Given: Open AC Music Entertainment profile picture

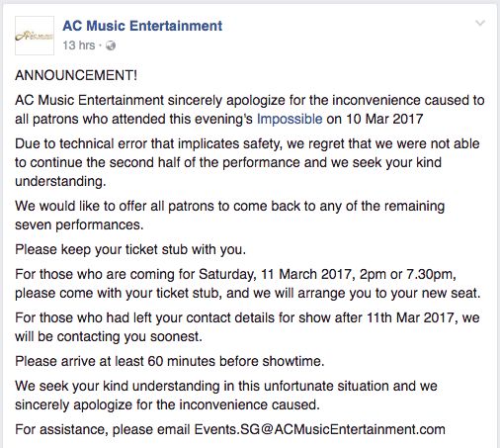Looking at the screenshot, I should (x=35, y=36).
